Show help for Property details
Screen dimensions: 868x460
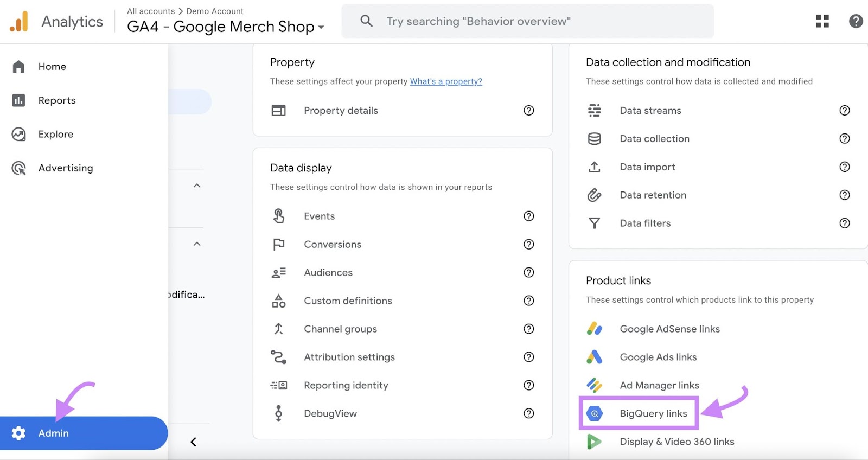[529, 111]
